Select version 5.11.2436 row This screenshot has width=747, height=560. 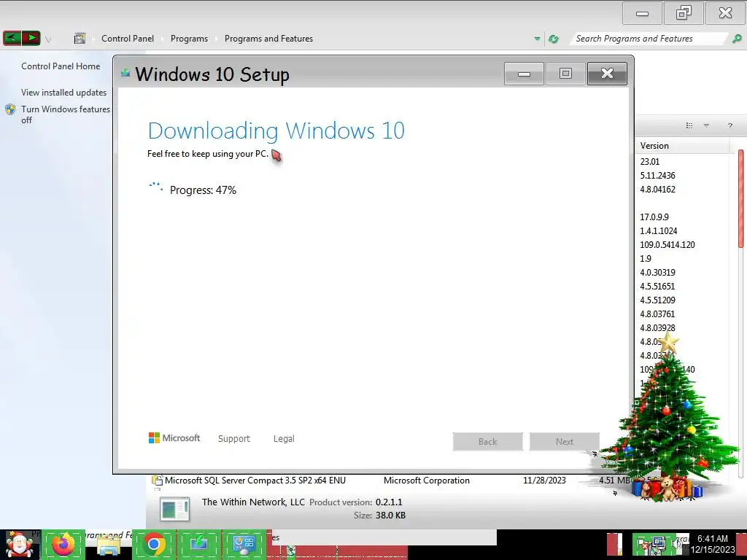pos(657,175)
